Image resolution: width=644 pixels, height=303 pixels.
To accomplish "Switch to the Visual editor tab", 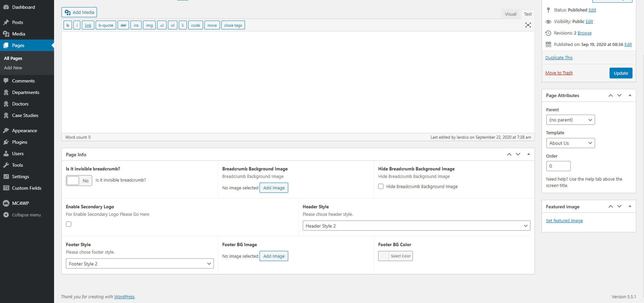I will tap(510, 14).
